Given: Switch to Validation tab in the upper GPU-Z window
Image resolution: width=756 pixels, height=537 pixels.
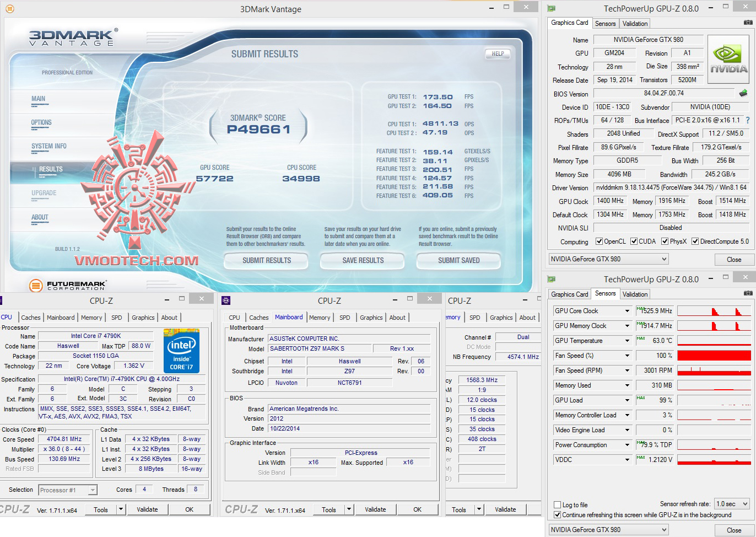Looking at the screenshot, I should pyautogui.click(x=635, y=23).
